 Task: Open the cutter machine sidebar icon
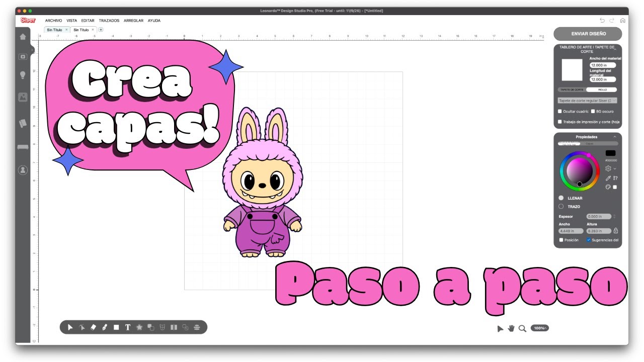point(23,147)
